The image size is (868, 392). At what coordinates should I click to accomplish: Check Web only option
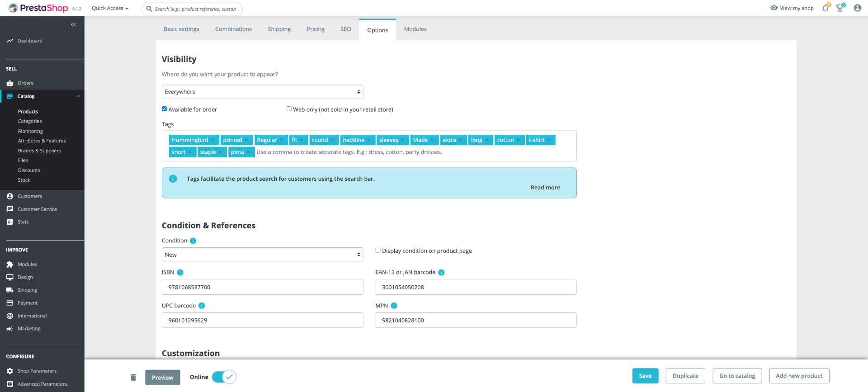289,109
